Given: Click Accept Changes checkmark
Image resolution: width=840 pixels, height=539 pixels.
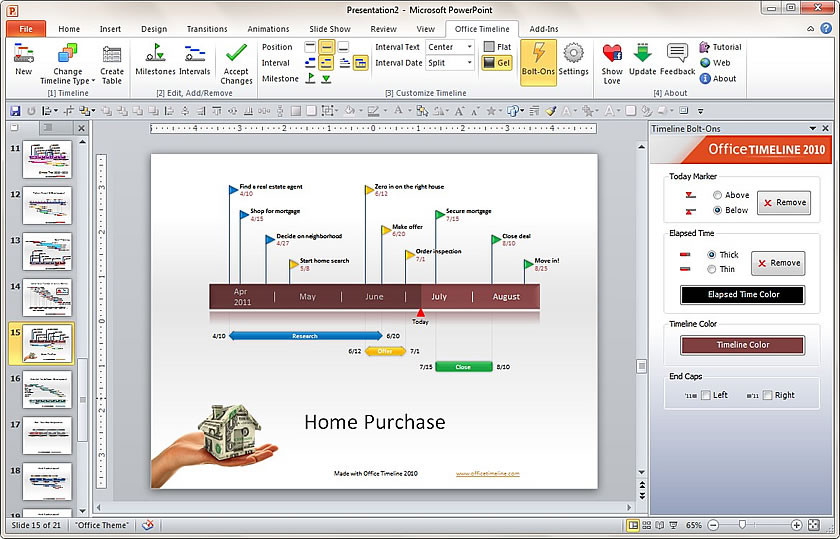Looking at the screenshot, I should (x=236, y=64).
